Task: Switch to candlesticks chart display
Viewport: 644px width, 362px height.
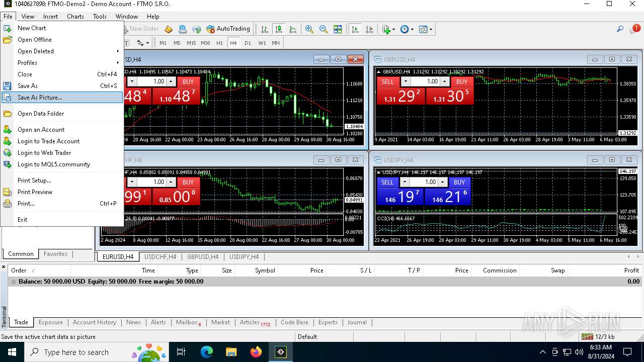Action: [x=278, y=29]
